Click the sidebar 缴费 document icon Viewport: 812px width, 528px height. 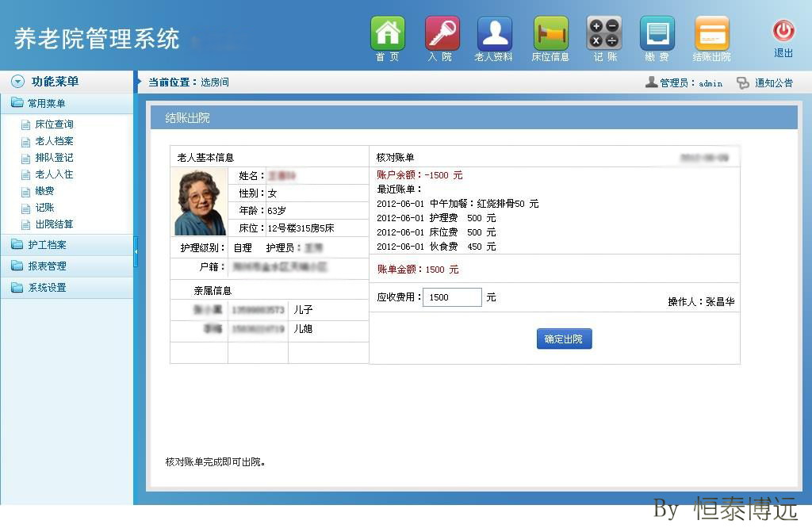(25, 192)
